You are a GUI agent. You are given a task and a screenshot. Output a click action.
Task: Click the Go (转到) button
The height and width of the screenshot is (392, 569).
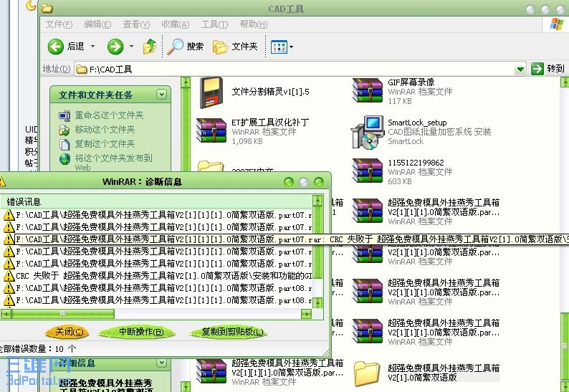[548, 69]
